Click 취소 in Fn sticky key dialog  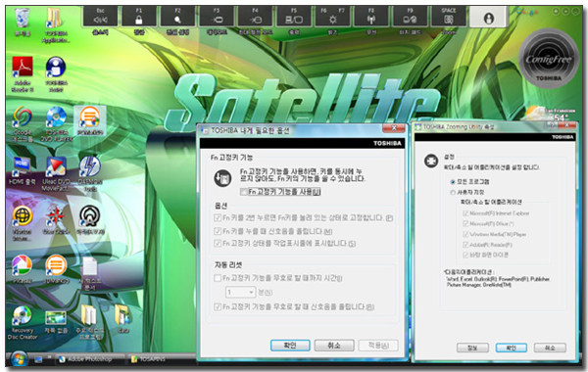pyautogui.click(x=334, y=345)
